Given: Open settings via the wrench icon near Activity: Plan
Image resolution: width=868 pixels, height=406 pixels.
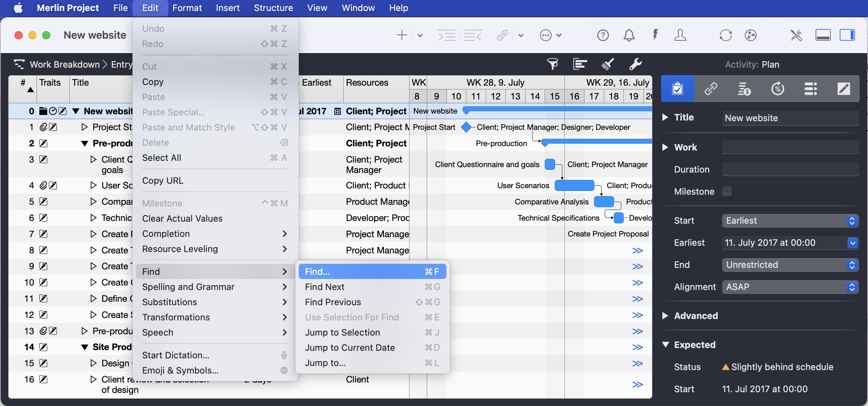Looking at the screenshot, I should point(635,64).
